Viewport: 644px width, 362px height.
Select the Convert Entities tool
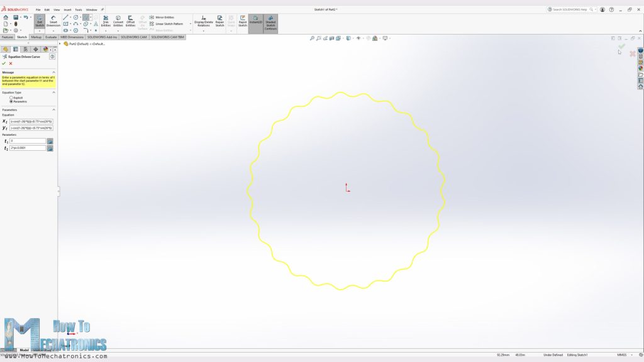(x=119, y=22)
